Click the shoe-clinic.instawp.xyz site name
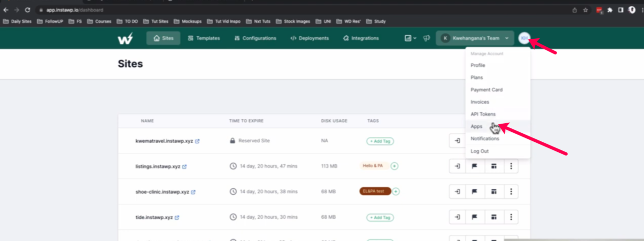The height and width of the screenshot is (241, 644). point(162,192)
